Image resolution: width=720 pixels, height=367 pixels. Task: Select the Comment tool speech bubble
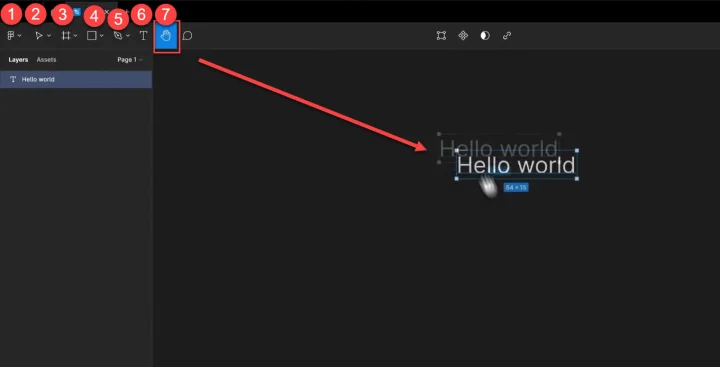click(187, 36)
